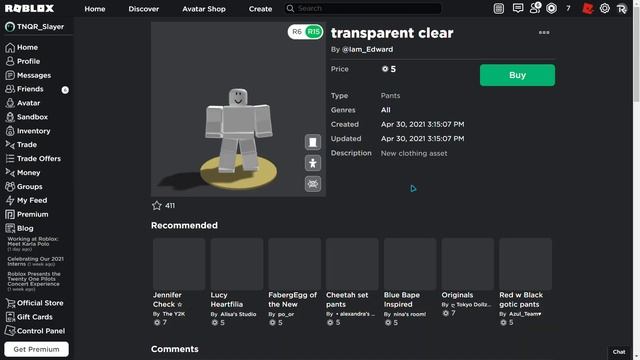This screenshot has width=640, height=360.
Task: Open Trade in the left sidebar
Action: 21,144
